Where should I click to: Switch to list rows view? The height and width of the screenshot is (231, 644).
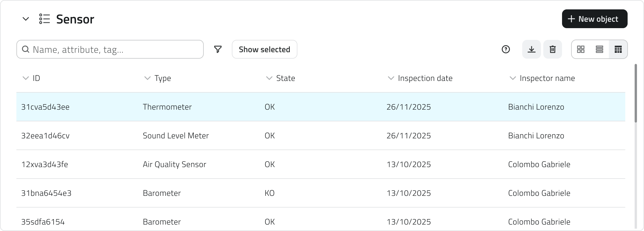coord(599,49)
